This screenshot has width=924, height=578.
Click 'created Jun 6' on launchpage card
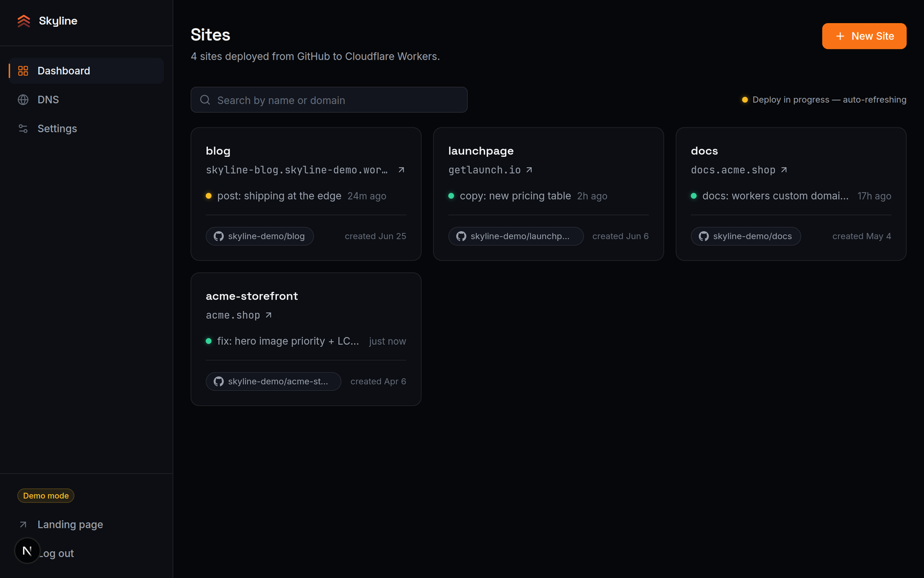[621, 236]
